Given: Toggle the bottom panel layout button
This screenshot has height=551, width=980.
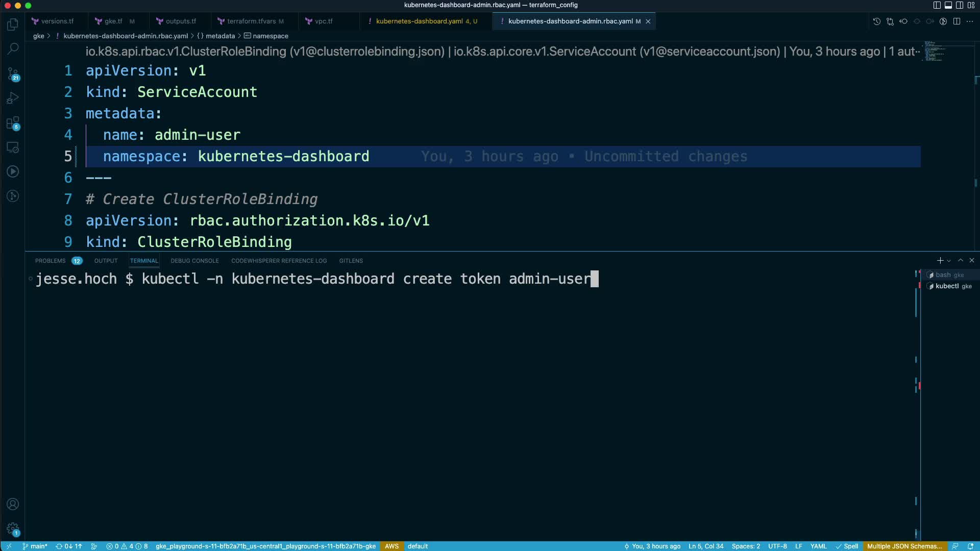Looking at the screenshot, I should pyautogui.click(x=948, y=5).
